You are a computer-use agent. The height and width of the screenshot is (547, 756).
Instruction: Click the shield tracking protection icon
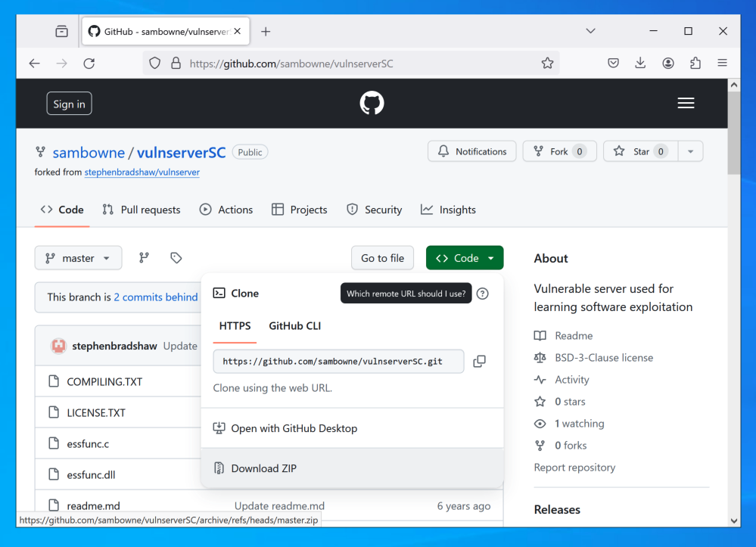[155, 63]
